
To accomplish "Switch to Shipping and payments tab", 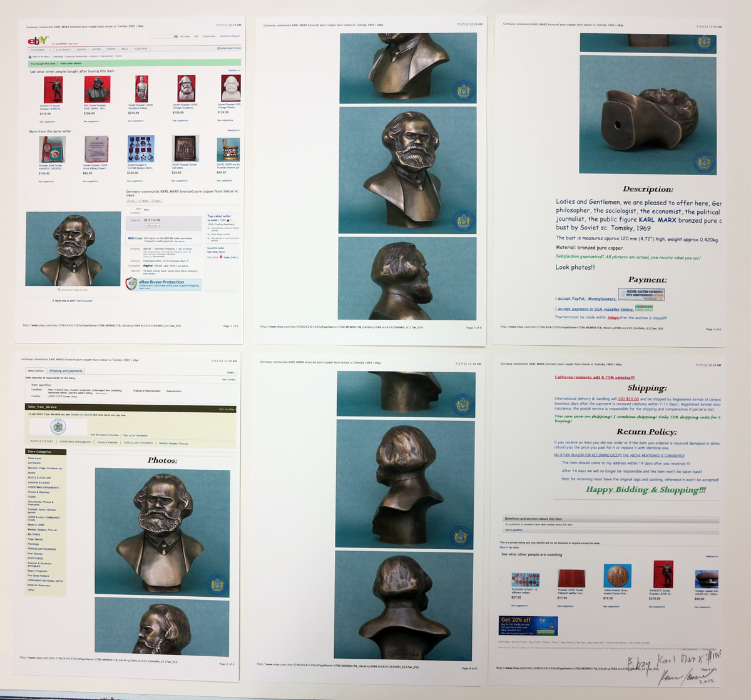I will [x=66, y=371].
